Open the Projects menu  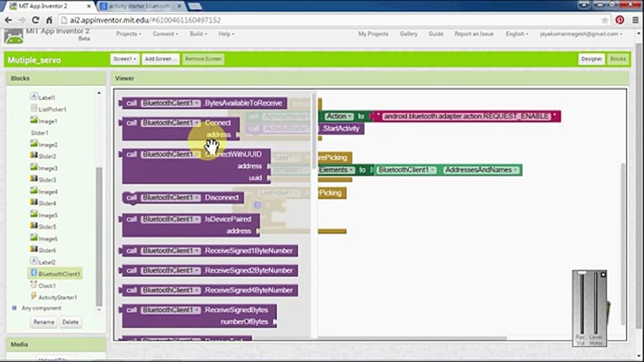click(x=128, y=34)
